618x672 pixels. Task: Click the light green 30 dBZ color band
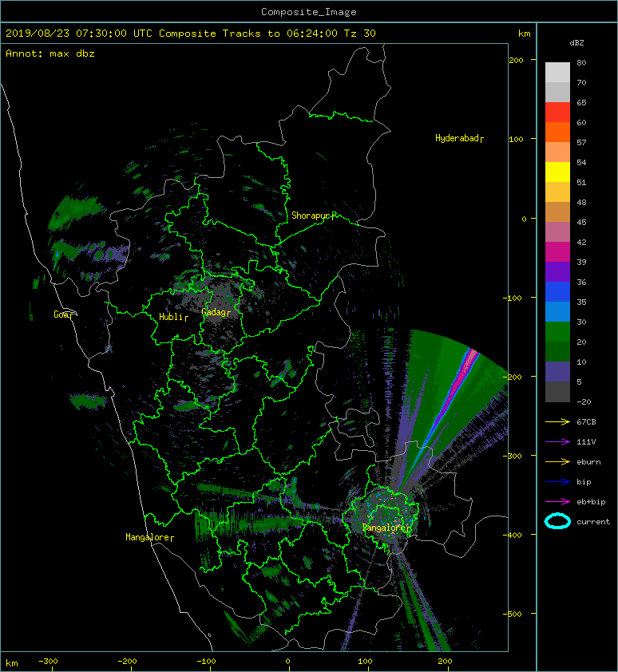click(557, 332)
